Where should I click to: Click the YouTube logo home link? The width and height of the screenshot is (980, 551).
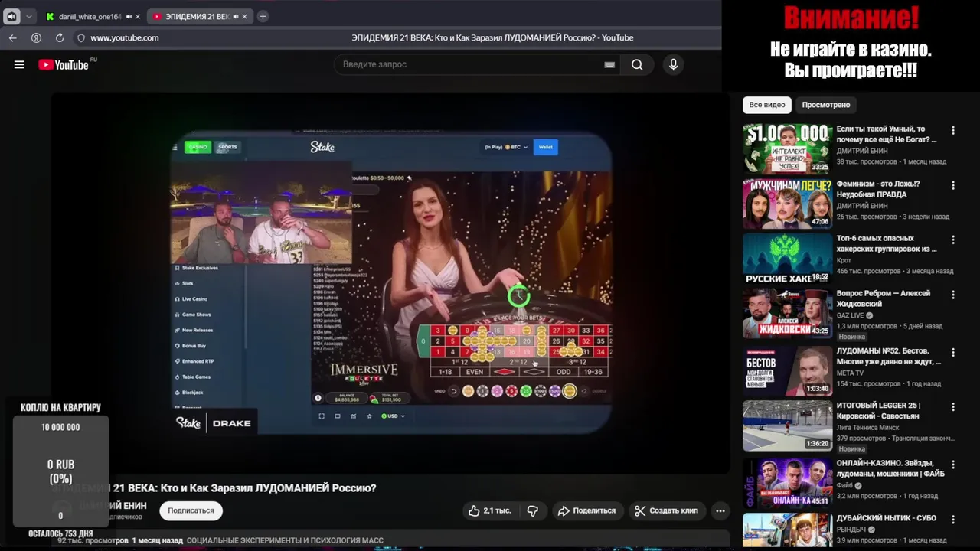[x=64, y=65]
